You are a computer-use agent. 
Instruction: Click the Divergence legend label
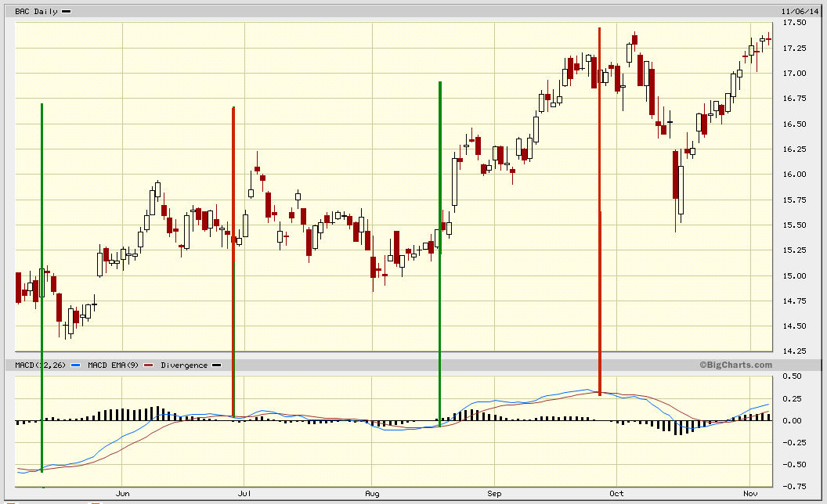coord(184,365)
